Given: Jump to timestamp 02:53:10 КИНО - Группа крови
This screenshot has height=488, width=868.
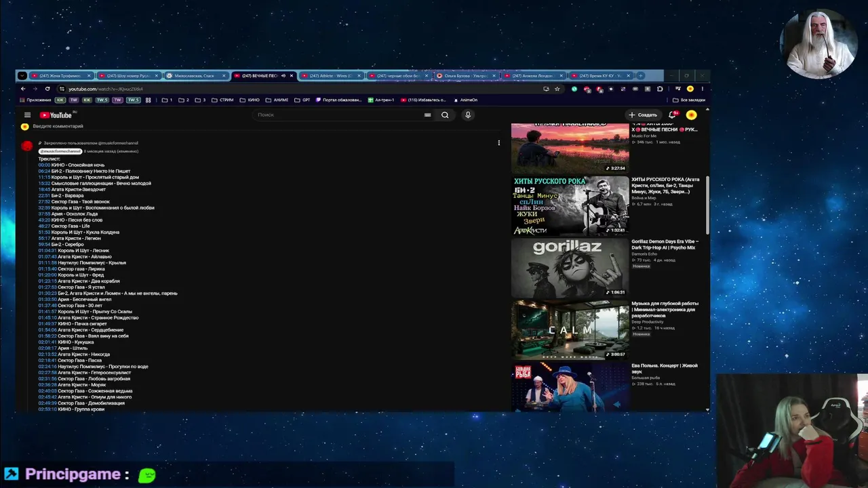Looking at the screenshot, I should (47, 409).
